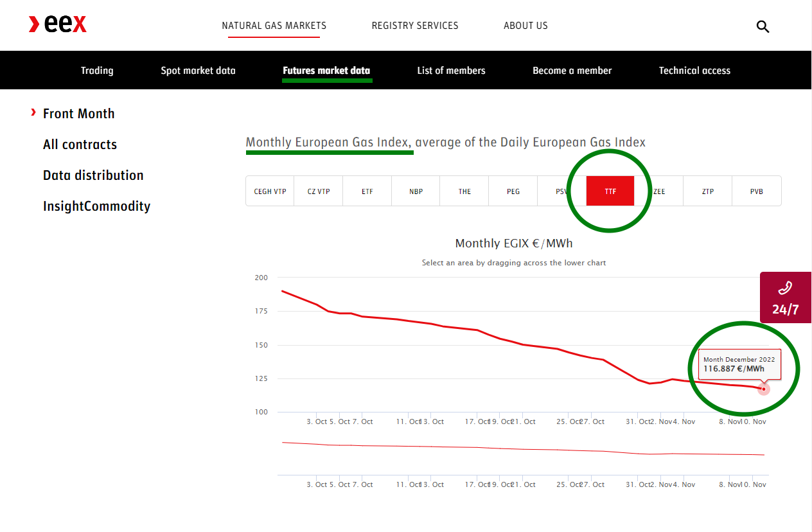Open Data distribution in the sidebar

click(x=93, y=175)
